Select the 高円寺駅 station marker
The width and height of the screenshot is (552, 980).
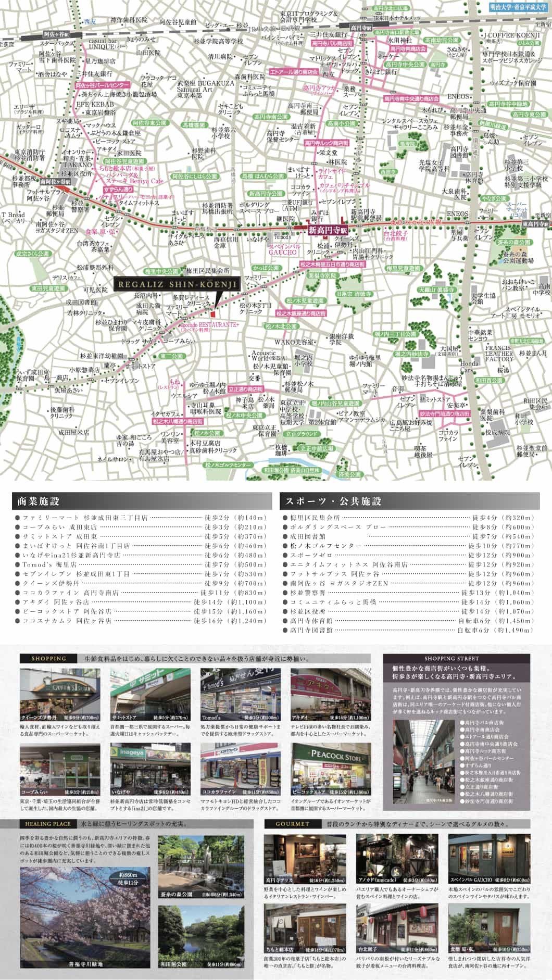(361, 27)
